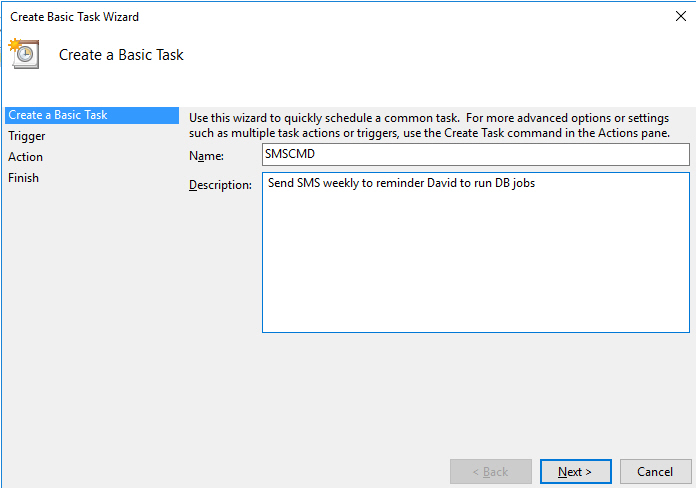Click the large 'Create a Basic Task' heading
This screenshot has height=488, width=696.
coord(121,55)
